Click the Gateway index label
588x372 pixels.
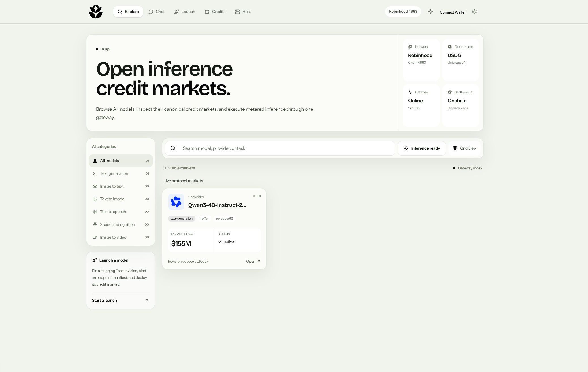coord(470,168)
